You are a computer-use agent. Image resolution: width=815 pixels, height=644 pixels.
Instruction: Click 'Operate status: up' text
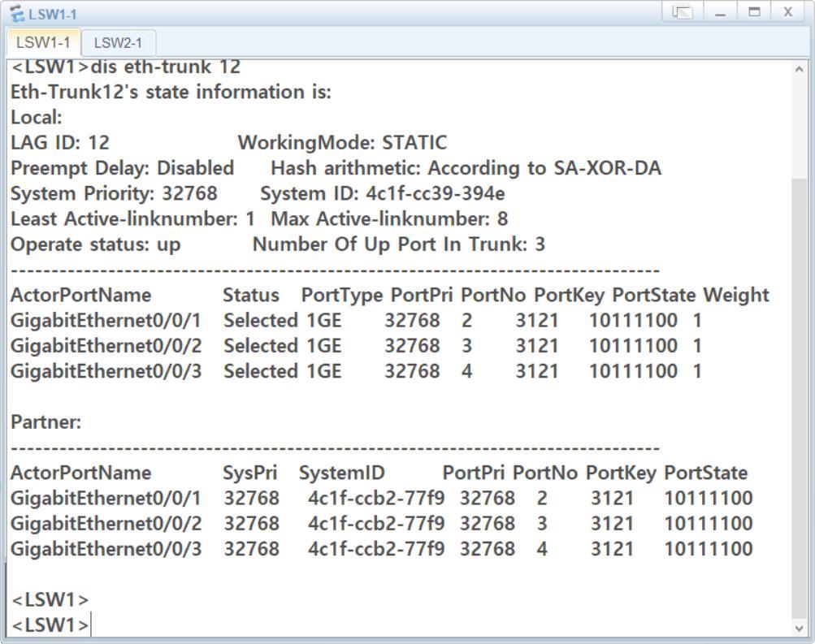[x=96, y=244]
